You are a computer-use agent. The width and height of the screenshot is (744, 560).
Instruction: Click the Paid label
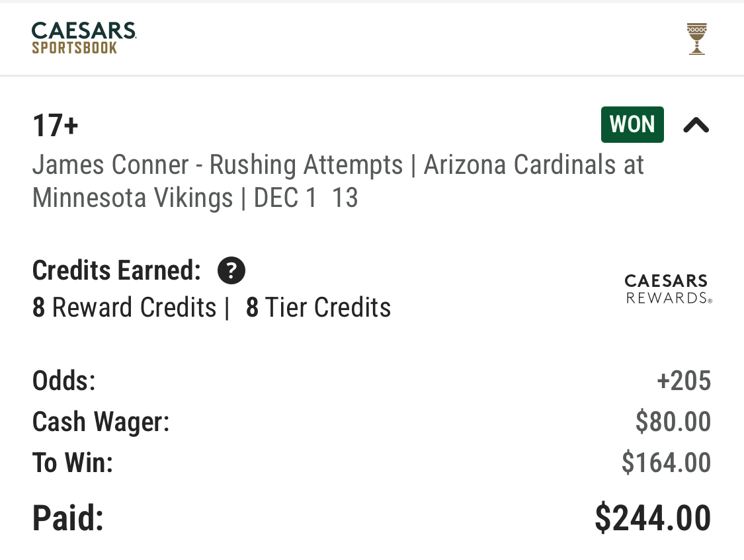point(68,518)
